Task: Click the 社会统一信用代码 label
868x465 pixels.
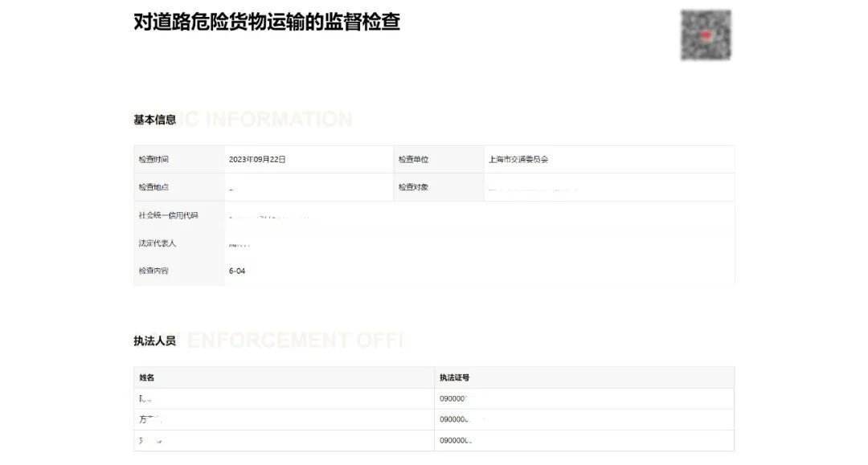Action: coord(168,215)
